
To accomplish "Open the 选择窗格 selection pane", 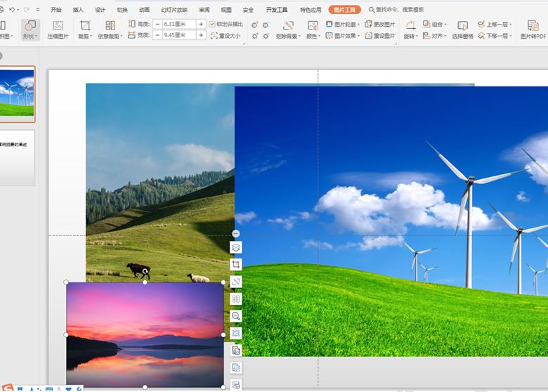I will tap(462, 30).
